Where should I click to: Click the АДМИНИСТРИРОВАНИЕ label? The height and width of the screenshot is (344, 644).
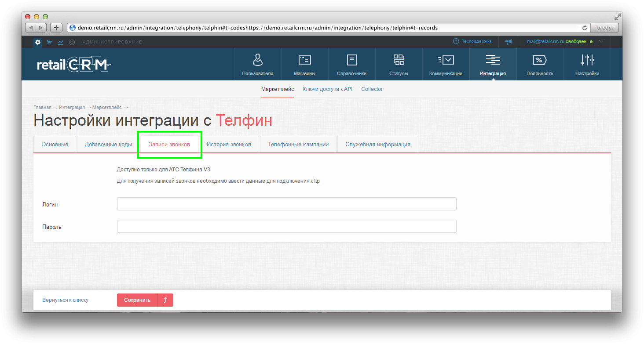point(112,42)
